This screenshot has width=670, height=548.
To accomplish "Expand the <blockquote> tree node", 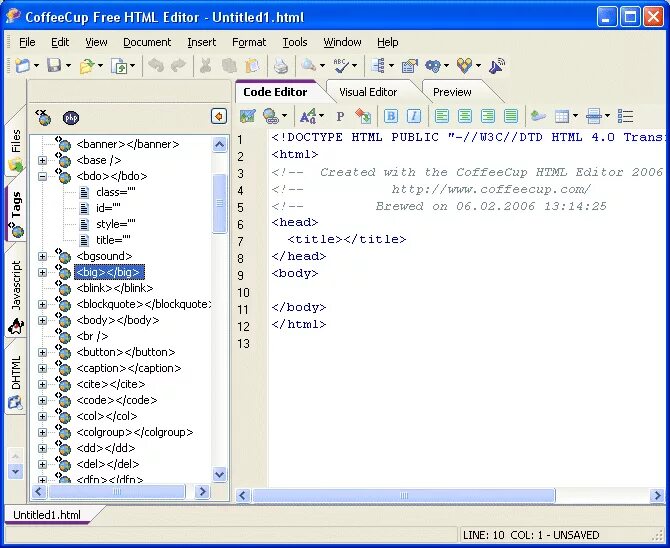I will click(42, 304).
